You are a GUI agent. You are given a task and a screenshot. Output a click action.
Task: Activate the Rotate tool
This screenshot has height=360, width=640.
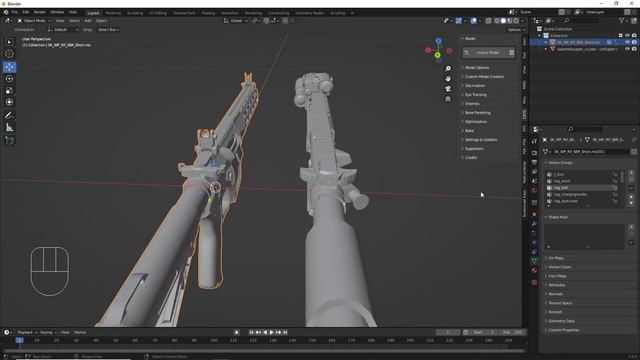pos(9,79)
